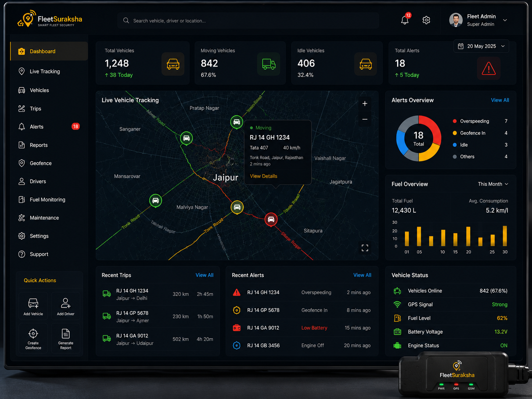Zoom in the map with plus button
Image resolution: width=532 pixels, height=399 pixels.
pyautogui.click(x=365, y=104)
